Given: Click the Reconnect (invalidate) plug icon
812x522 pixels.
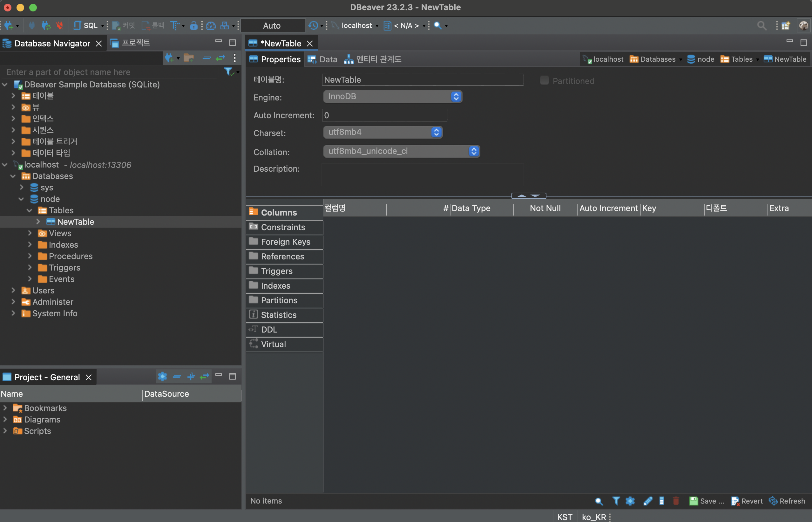Looking at the screenshot, I should (x=46, y=25).
